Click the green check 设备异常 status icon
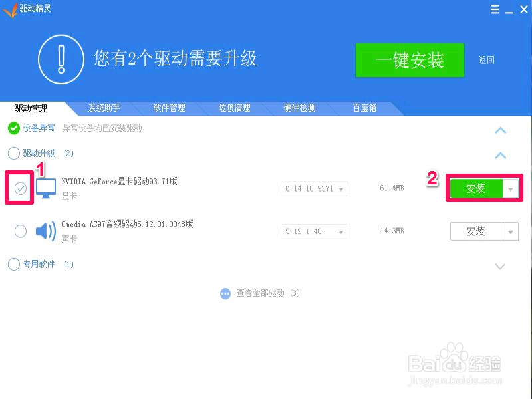The height and width of the screenshot is (399, 532). tap(14, 128)
